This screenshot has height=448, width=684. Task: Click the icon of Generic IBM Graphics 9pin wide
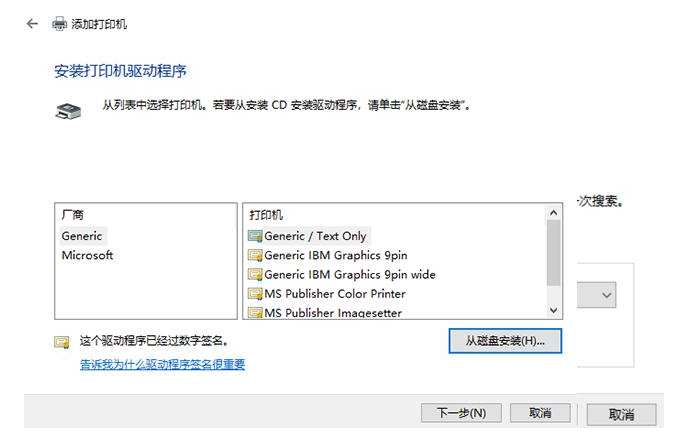point(254,275)
